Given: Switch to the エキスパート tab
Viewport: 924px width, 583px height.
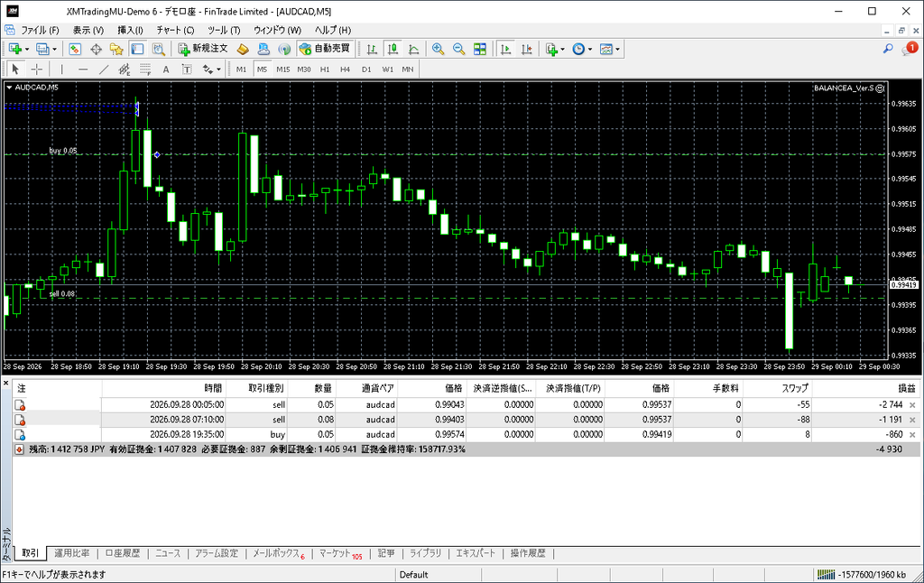Looking at the screenshot, I should (x=476, y=553).
